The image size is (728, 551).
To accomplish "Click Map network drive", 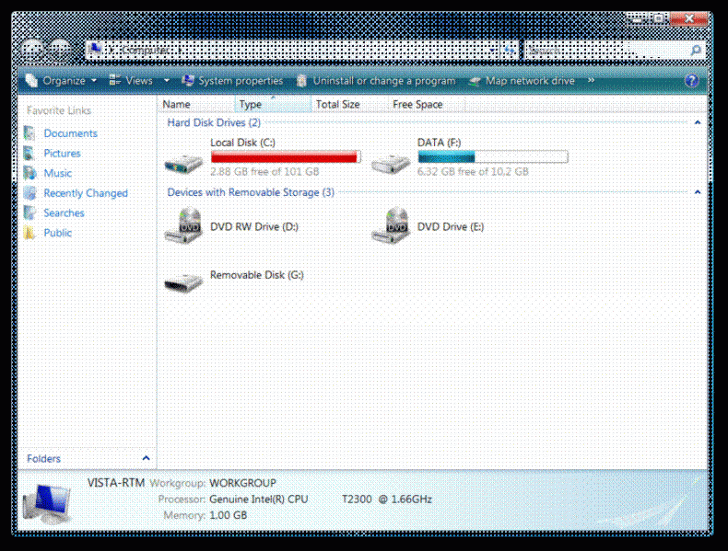I will click(522, 81).
